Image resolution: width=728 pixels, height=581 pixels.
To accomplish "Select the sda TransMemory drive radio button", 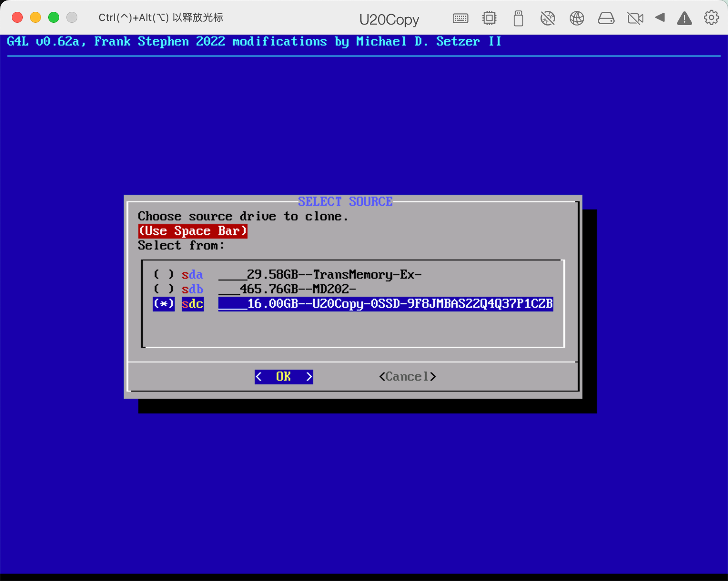I will tap(163, 274).
